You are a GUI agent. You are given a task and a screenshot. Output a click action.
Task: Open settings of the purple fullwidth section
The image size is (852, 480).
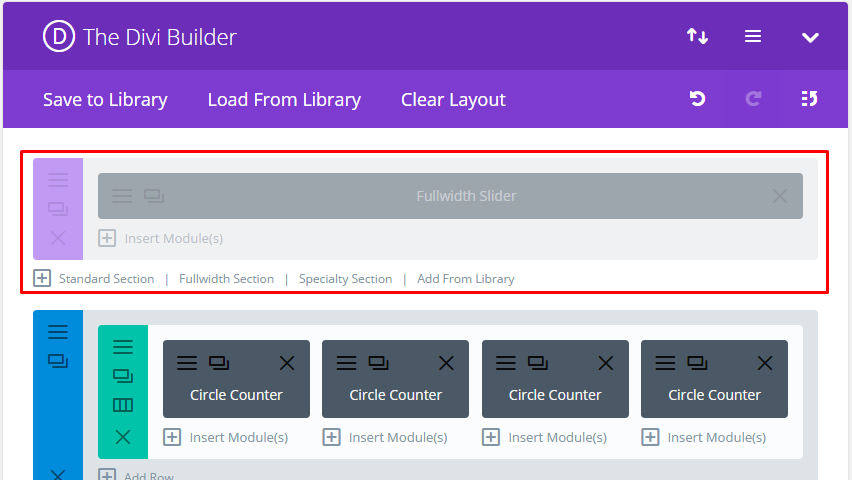[58, 179]
